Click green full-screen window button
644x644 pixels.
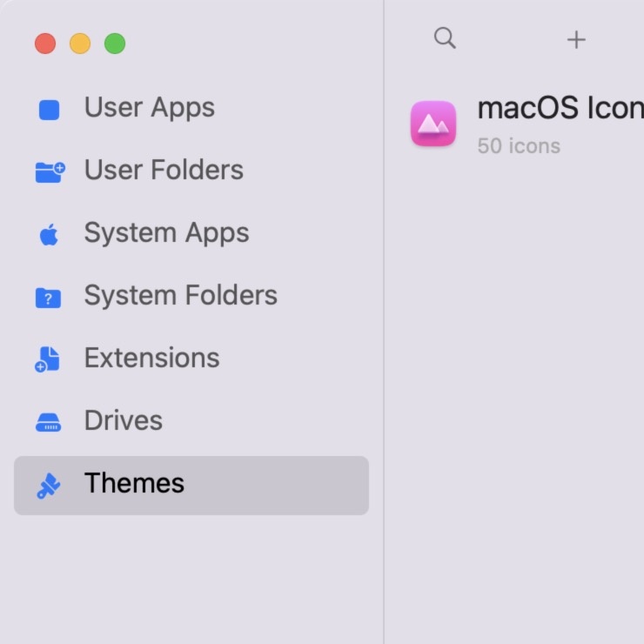[x=115, y=44]
